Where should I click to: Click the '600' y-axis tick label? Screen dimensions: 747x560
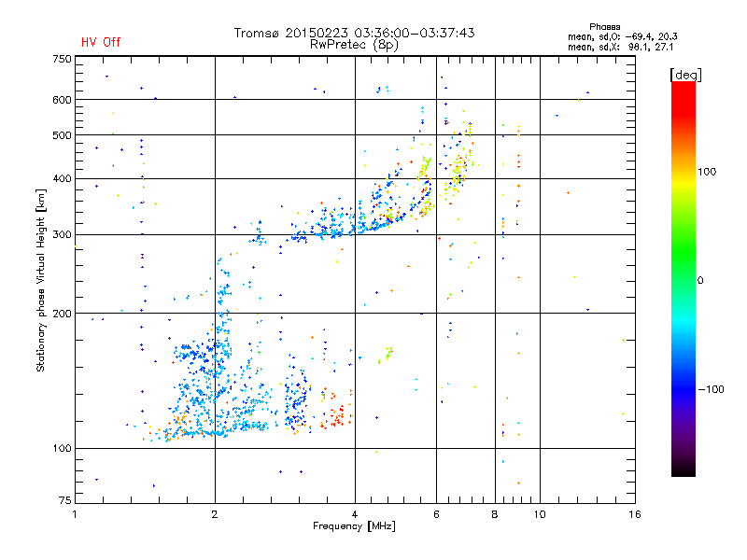[x=62, y=100]
